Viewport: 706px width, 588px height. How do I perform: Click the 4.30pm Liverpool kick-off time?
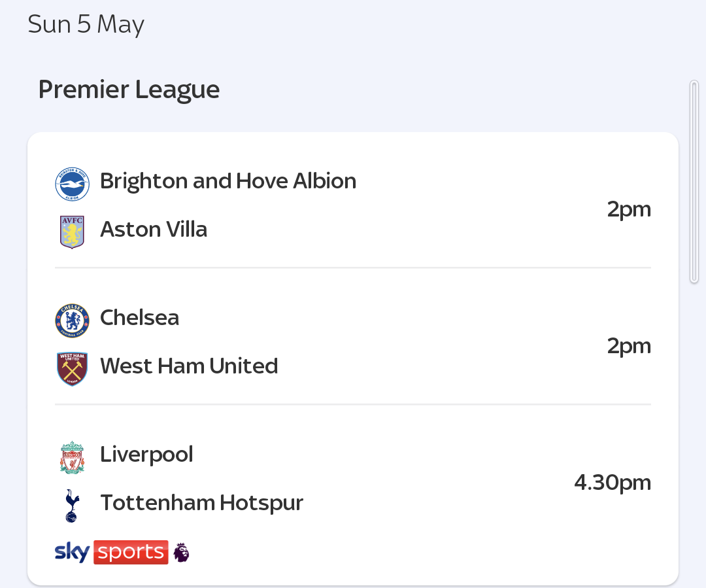click(613, 483)
